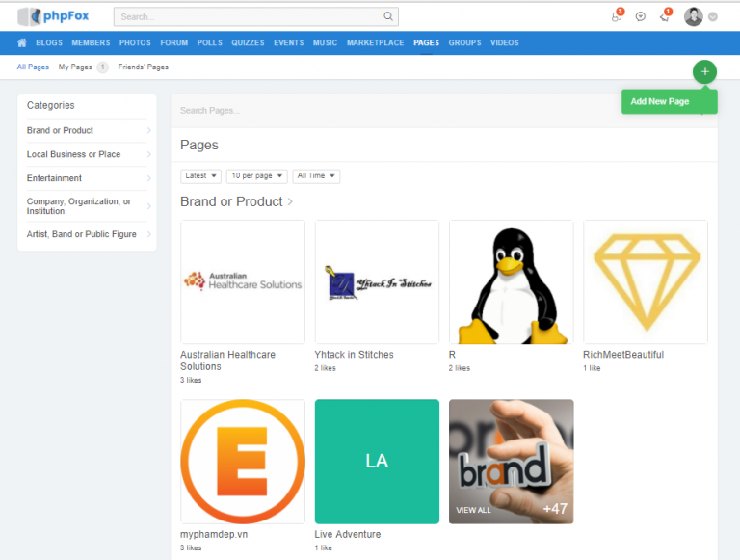The image size is (740, 560).
Task: Open the Groups menu item
Action: click(x=464, y=43)
